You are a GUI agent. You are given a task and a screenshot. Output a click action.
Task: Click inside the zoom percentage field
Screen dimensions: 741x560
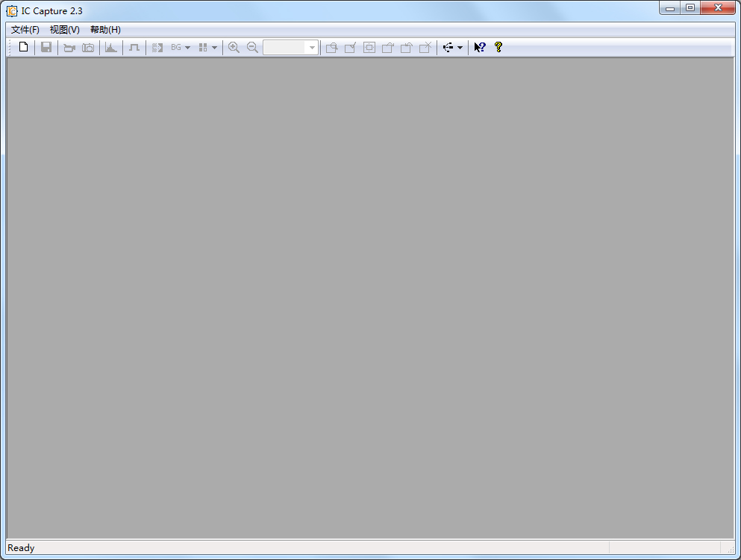coord(285,48)
